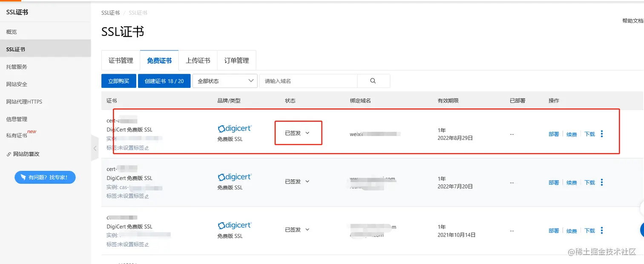Click the 状态 column header
This screenshot has width=644, height=264.
[x=290, y=101]
